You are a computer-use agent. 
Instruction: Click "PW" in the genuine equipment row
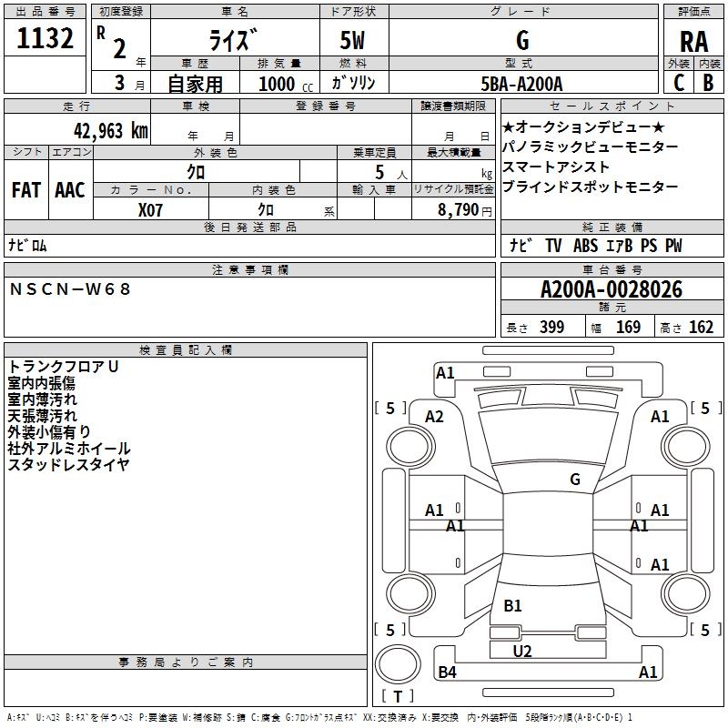(x=673, y=245)
